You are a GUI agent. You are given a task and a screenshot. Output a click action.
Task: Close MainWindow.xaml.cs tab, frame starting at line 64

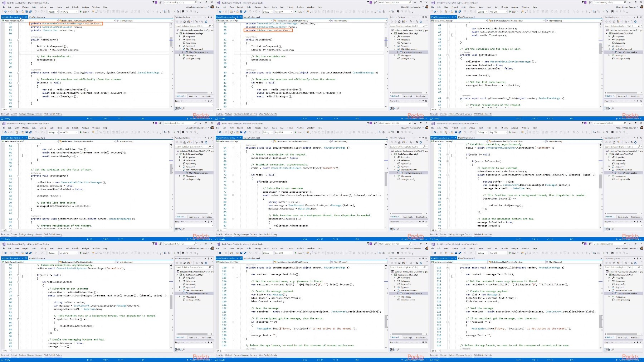241,138
